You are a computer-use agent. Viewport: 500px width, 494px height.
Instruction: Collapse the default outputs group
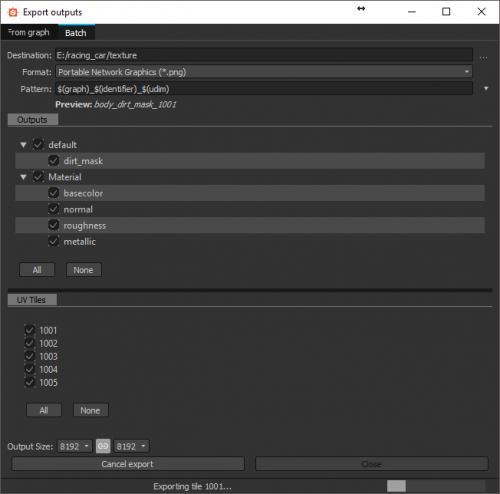pyautogui.click(x=23, y=145)
